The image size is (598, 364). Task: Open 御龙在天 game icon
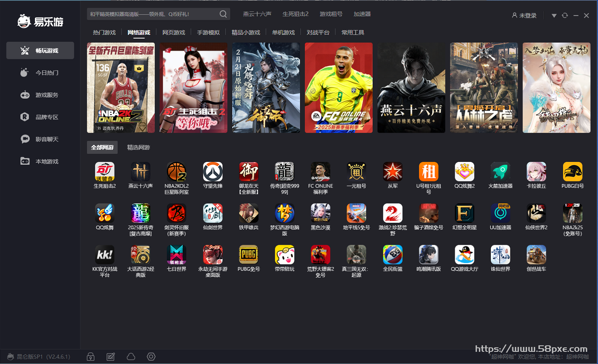248,172
